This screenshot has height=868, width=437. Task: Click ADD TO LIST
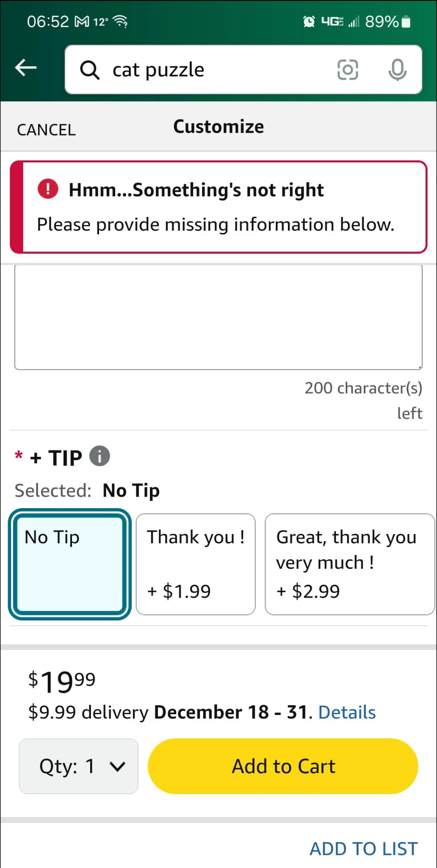pos(363,848)
